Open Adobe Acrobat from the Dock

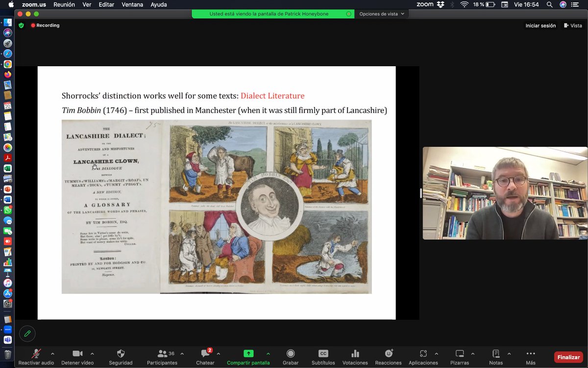pos(7,158)
